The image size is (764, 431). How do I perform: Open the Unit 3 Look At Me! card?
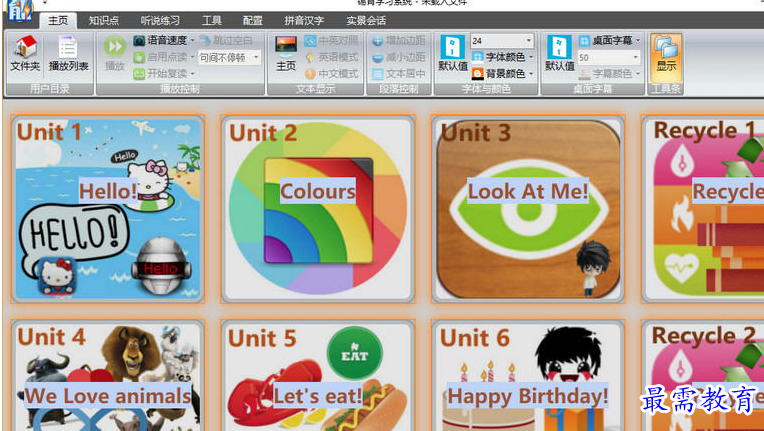tap(528, 209)
